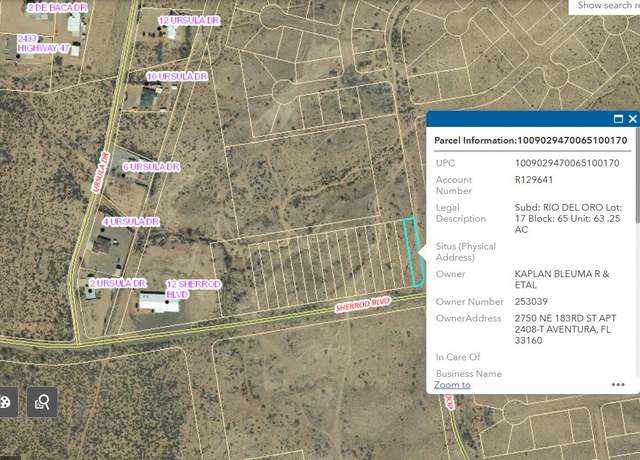Click the owner number 253039
The image size is (640, 460).
(x=531, y=301)
